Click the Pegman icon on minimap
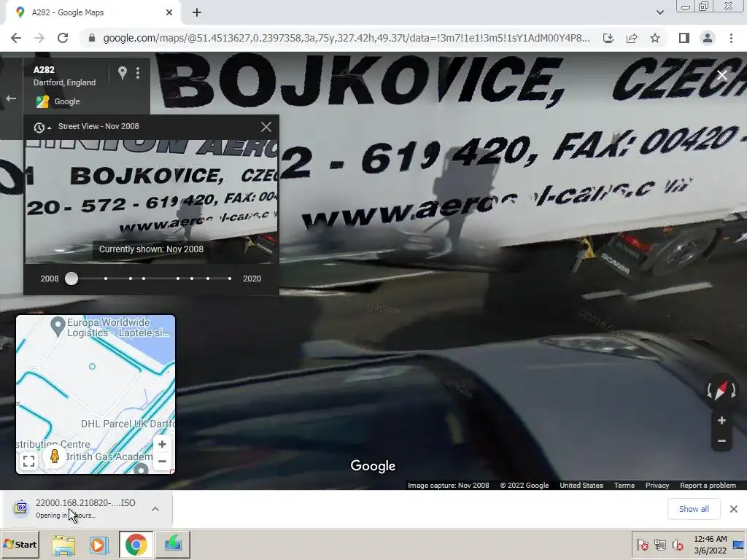 [54, 456]
